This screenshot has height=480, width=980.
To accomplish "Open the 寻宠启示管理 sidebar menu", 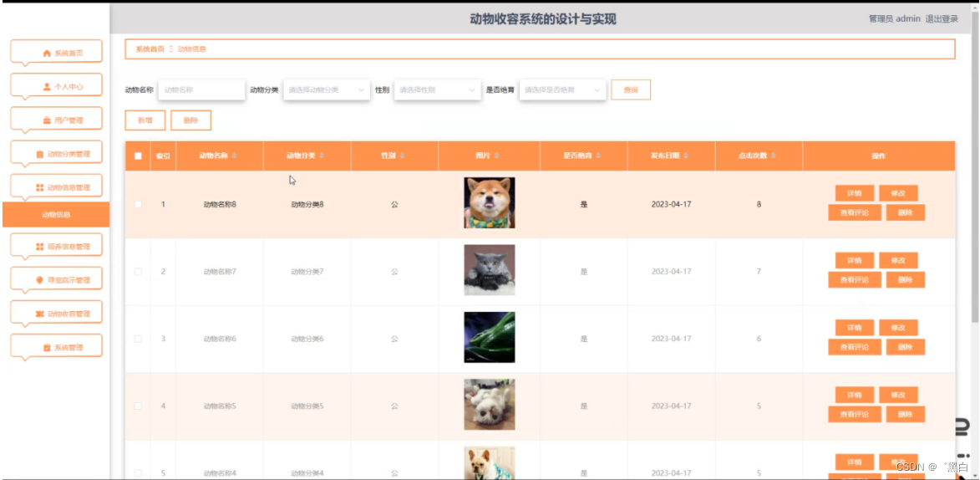I will 56,280.
